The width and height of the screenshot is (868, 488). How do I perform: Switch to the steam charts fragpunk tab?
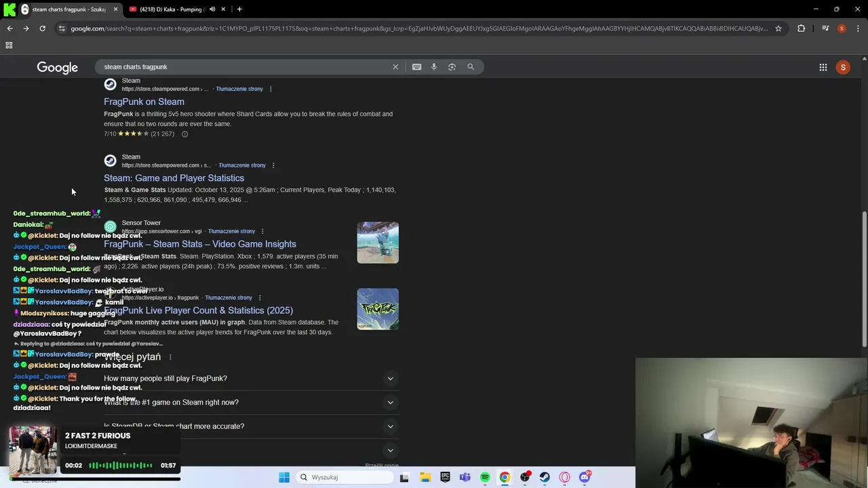pos(68,9)
